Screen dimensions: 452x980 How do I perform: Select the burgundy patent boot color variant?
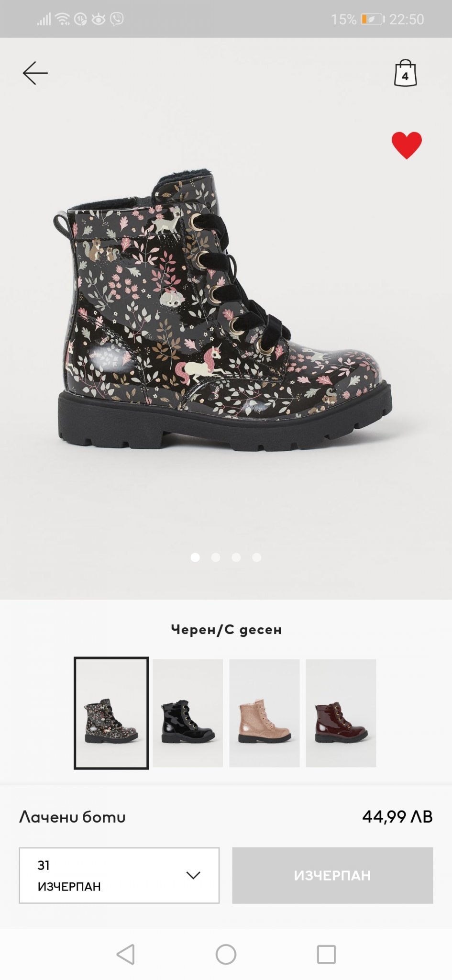(x=341, y=713)
